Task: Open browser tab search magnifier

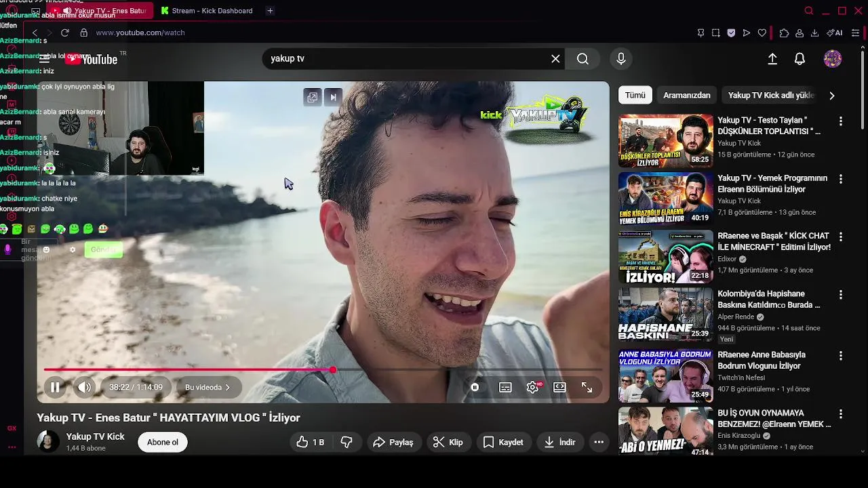Action: [808, 11]
